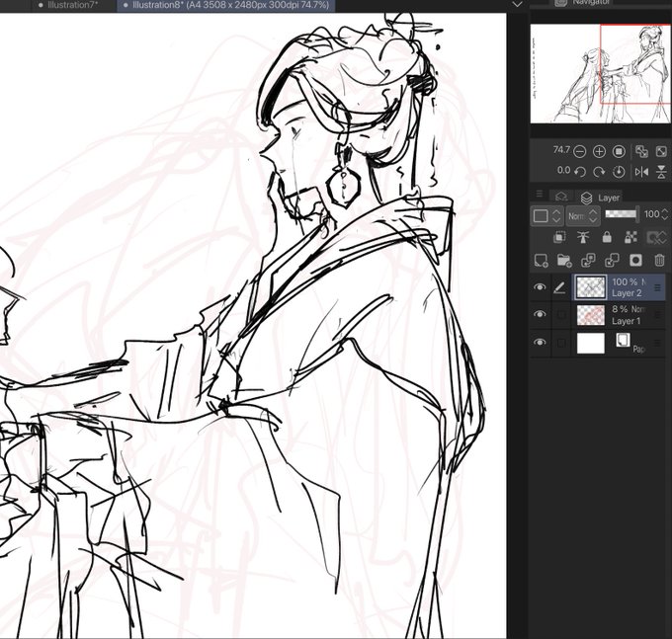Click the opacity value stepper arrows
This screenshot has width=672, height=639.
(665, 214)
